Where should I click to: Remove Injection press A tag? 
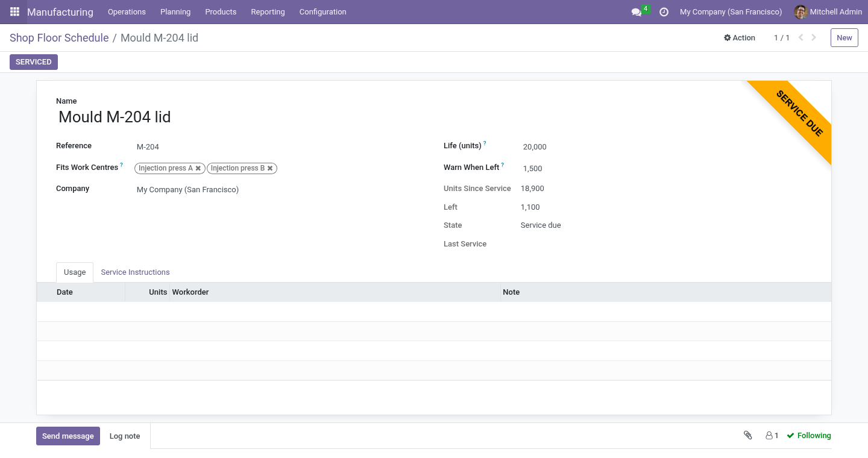point(198,169)
